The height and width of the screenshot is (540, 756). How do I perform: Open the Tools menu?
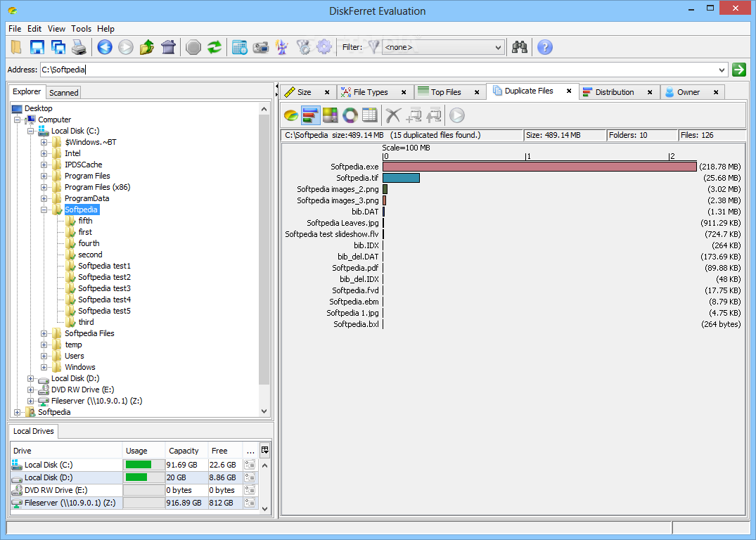(x=81, y=28)
